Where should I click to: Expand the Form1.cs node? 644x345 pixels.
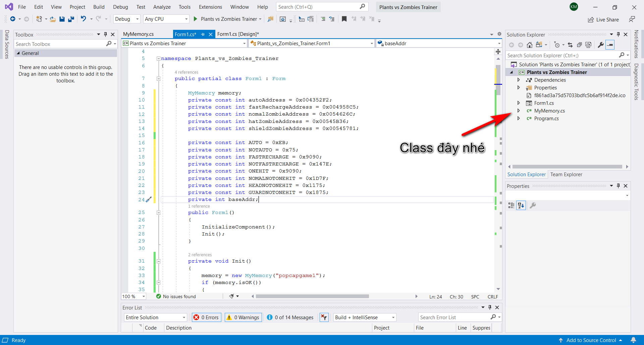coord(519,103)
